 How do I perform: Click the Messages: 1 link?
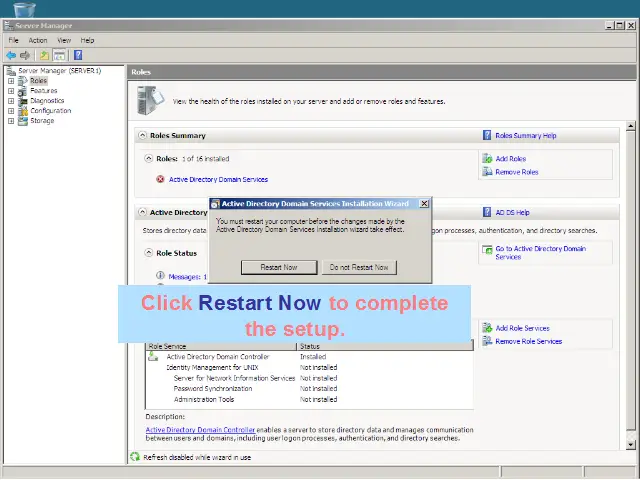[188, 277]
